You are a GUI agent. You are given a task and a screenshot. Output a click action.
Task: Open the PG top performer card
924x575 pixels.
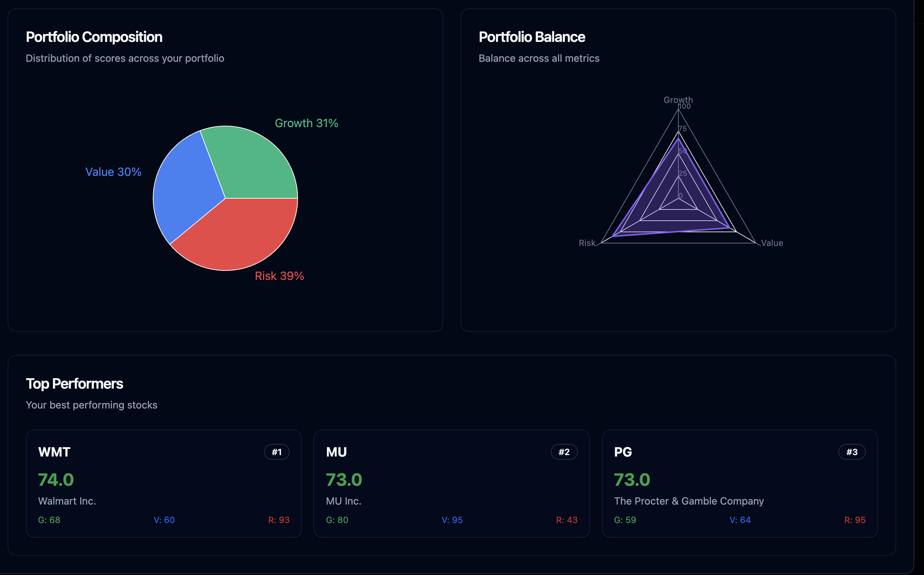(739, 483)
